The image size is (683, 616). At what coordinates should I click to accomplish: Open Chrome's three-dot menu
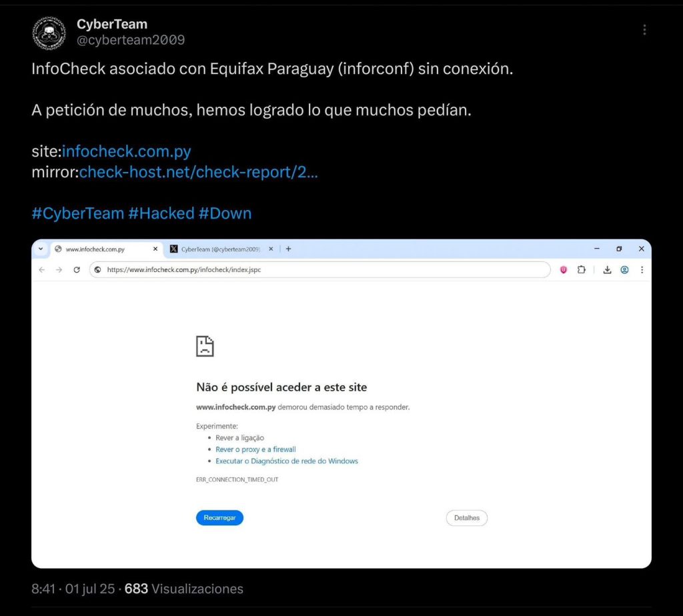pyautogui.click(x=642, y=270)
